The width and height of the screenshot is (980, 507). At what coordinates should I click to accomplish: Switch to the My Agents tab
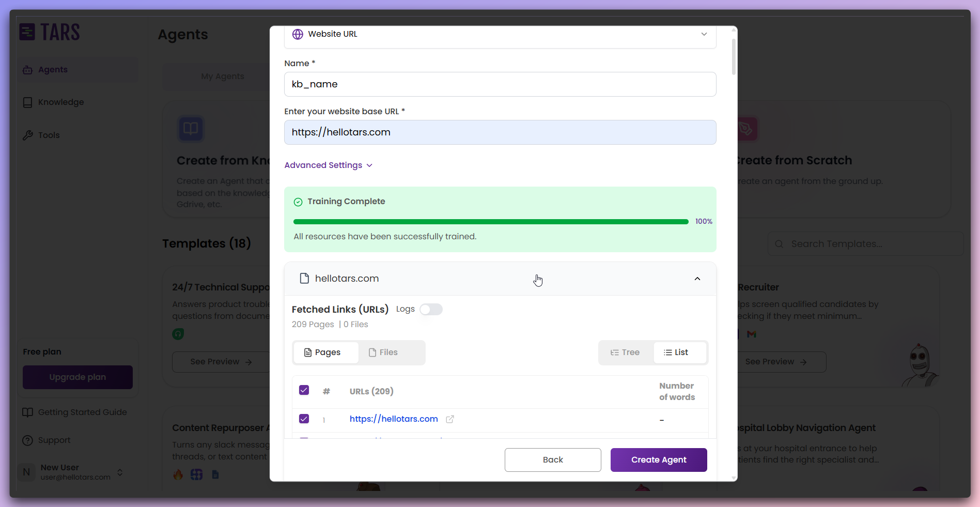coord(222,76)
